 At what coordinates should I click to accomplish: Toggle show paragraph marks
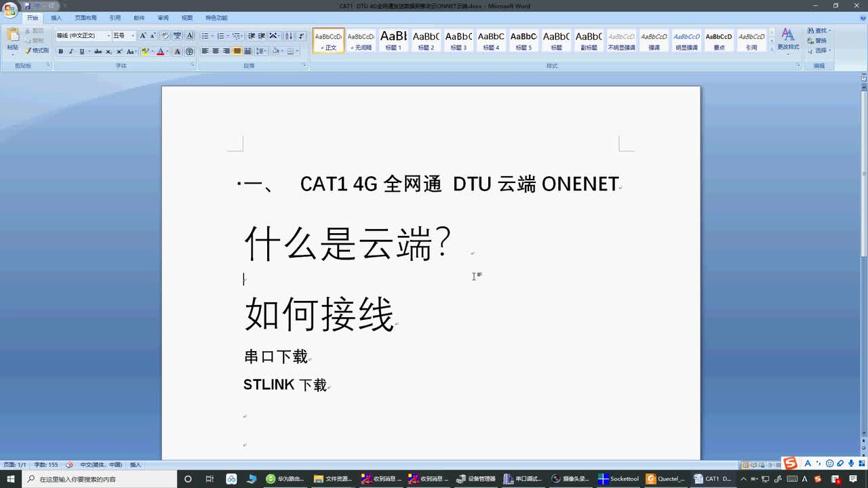[301, 36]
